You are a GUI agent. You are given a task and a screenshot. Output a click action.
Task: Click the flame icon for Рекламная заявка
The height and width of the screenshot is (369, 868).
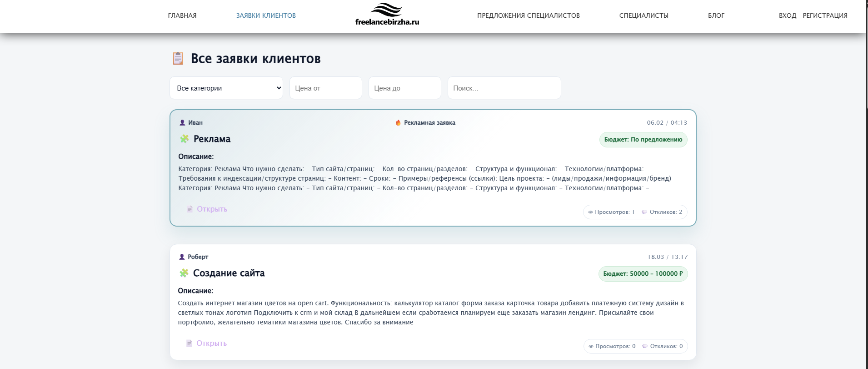click(x=398, y=122)
